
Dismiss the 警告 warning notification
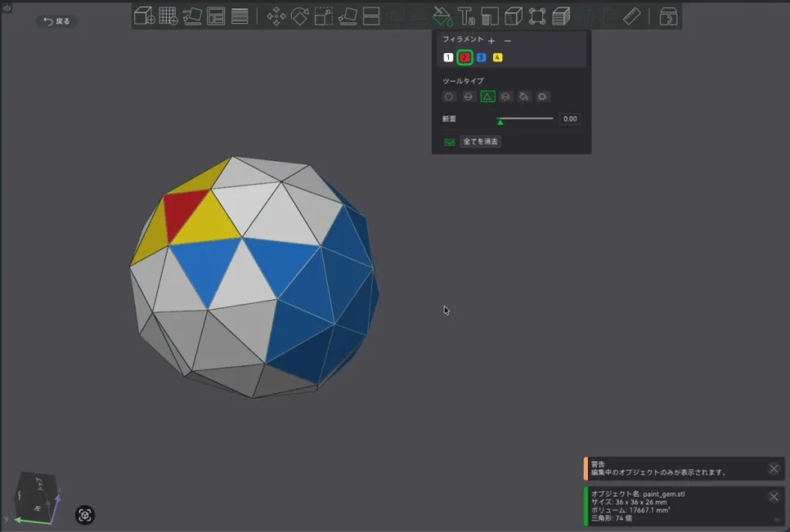[774, 469]
